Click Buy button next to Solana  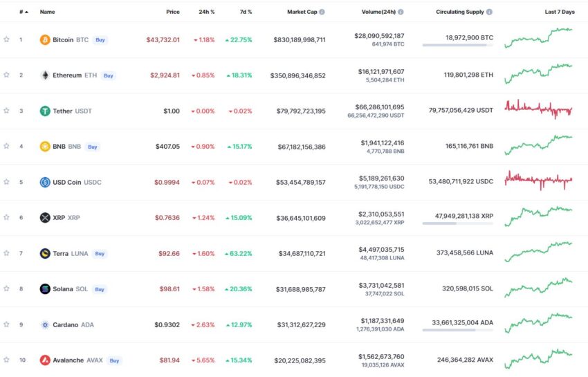100,289
